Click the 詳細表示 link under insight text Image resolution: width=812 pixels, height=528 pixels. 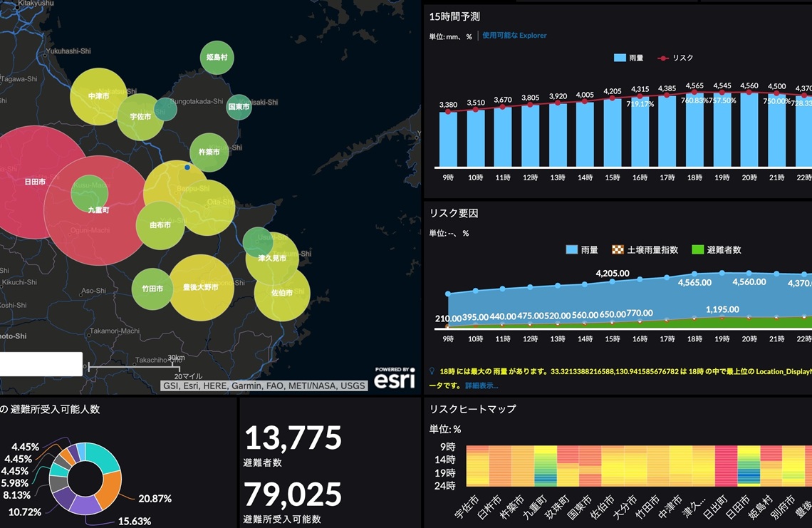(x=482, y=385)
